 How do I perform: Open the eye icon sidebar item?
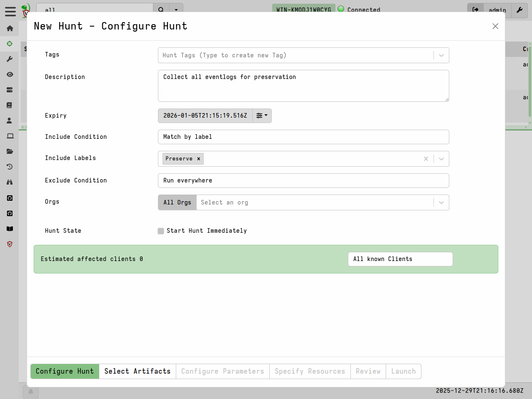[10, 74]
